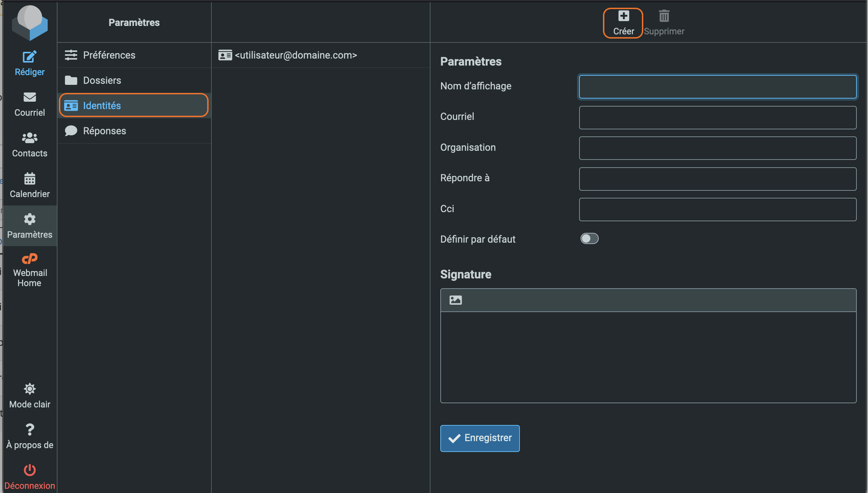Image resolution: width=868 pixels, height=493 pixels.
Task: Open the Contacts section
Action: tap(30, 145)
